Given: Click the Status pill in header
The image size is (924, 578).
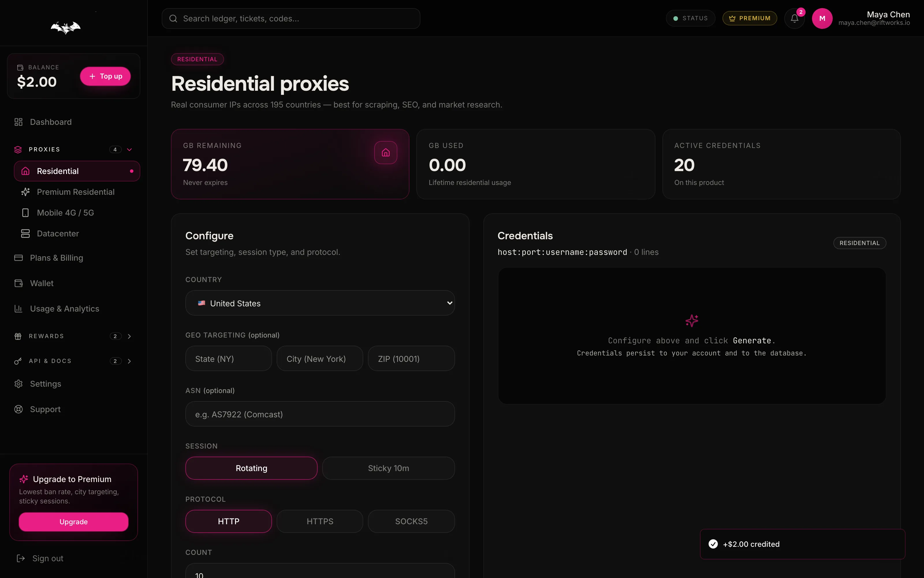Looking at the screenshot, I should (x=690, y=18).
